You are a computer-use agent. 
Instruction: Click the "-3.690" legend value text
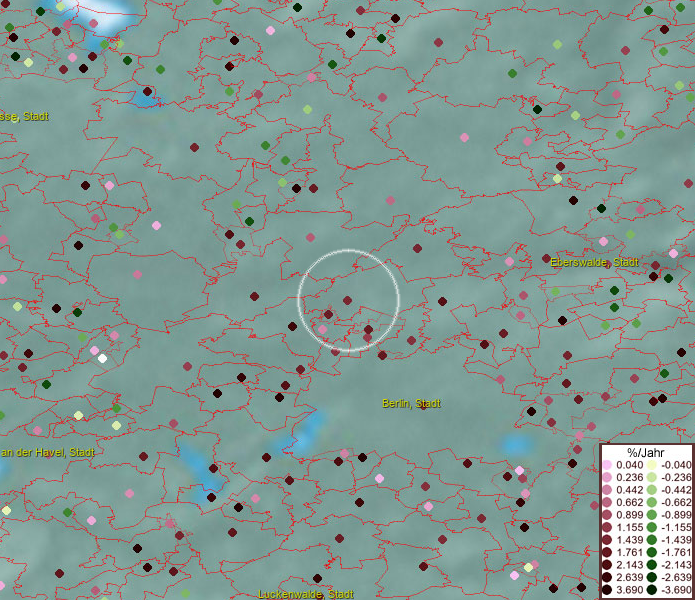pyautogui.click(x=676, y=590)
